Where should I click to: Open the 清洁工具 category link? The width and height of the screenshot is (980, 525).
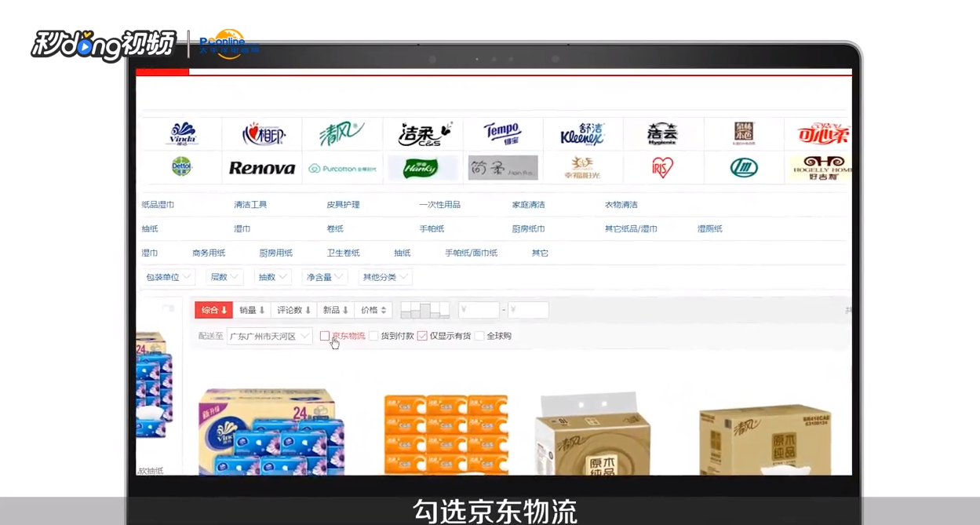pos(250,205)
